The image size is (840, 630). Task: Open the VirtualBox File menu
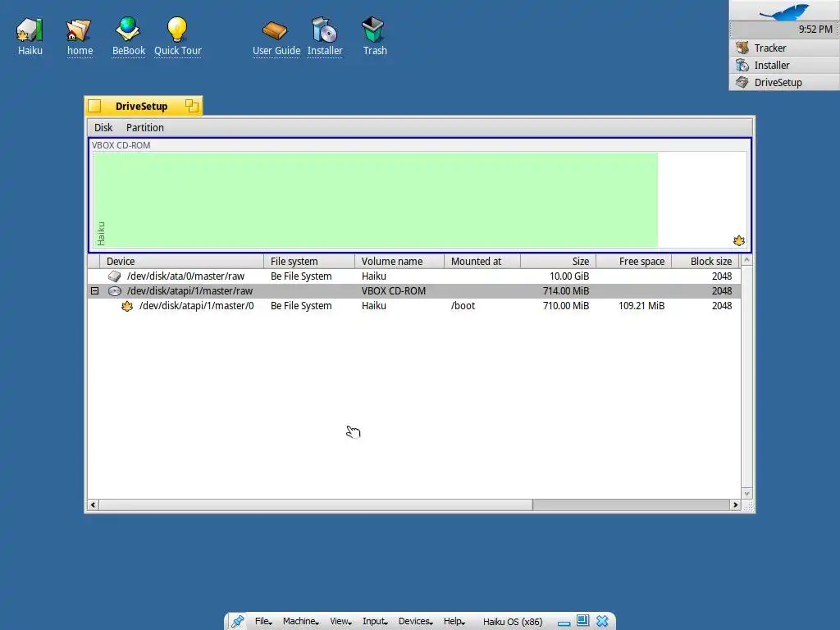263,622
